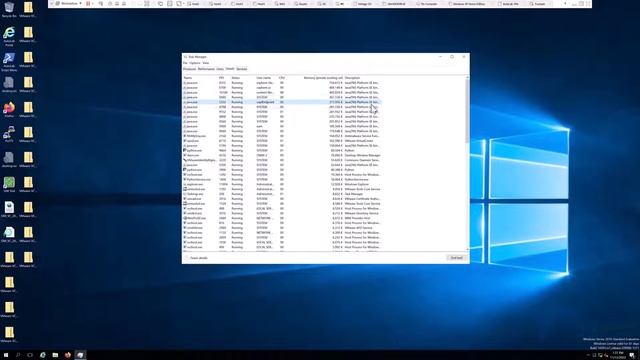Select the PuTTY desktop shortcut
This screenshot has width=640, height=360.
9,134
